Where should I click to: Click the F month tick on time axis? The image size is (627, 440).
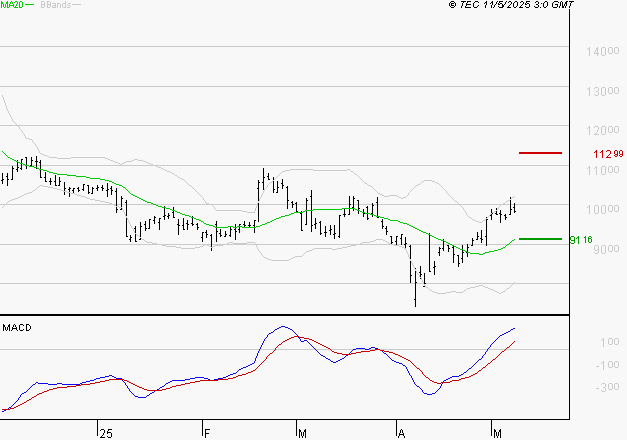click(207, 434)
